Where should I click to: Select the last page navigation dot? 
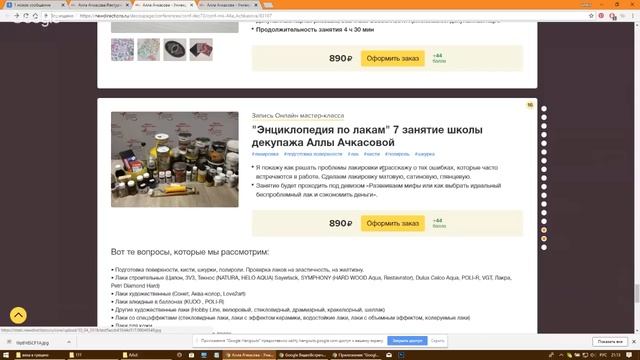[x=544, y=247]
